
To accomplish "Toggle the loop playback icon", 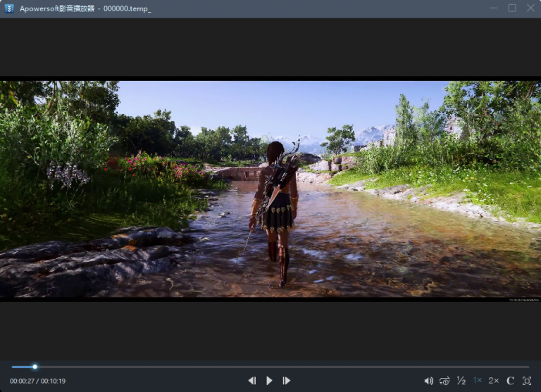I will coord(444,381).
